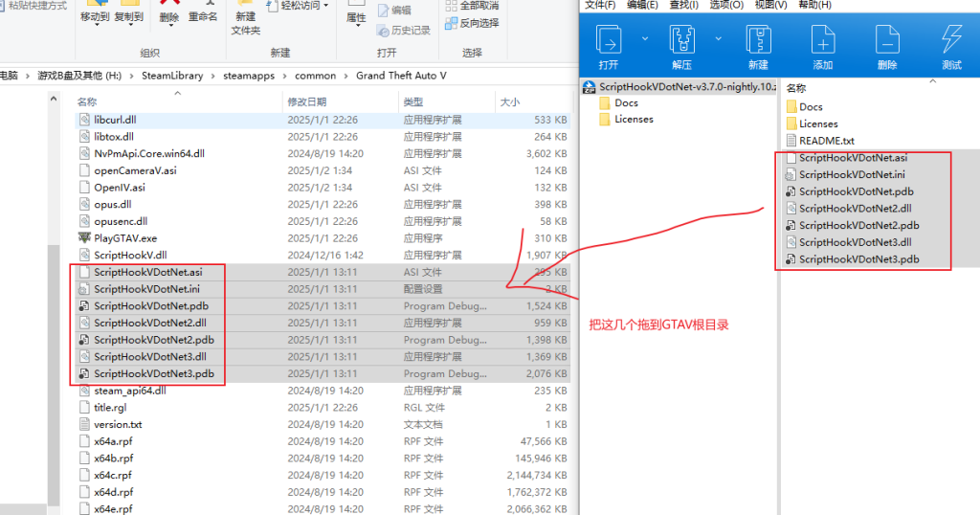The image size is (980, 515).
Task: Open the 编辑(E) menu
Action: point(642,5)
